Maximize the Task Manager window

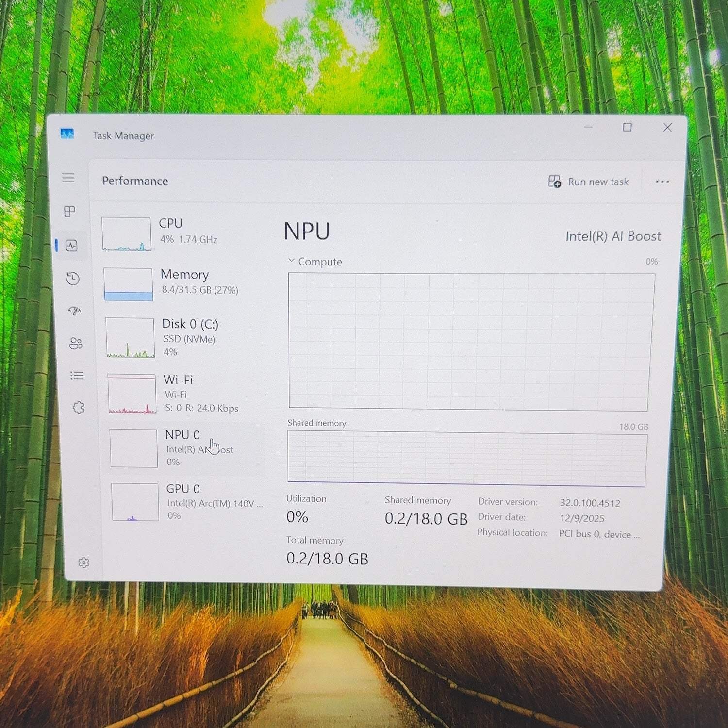point(628,127)
